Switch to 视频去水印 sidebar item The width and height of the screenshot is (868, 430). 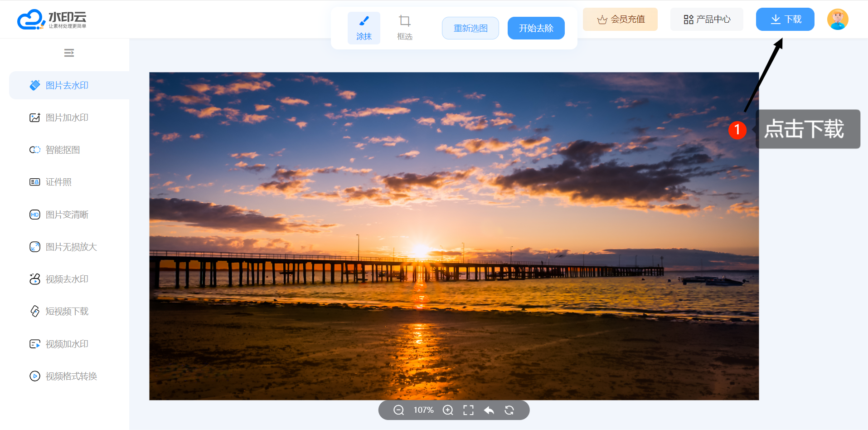[x=67, y=279]
